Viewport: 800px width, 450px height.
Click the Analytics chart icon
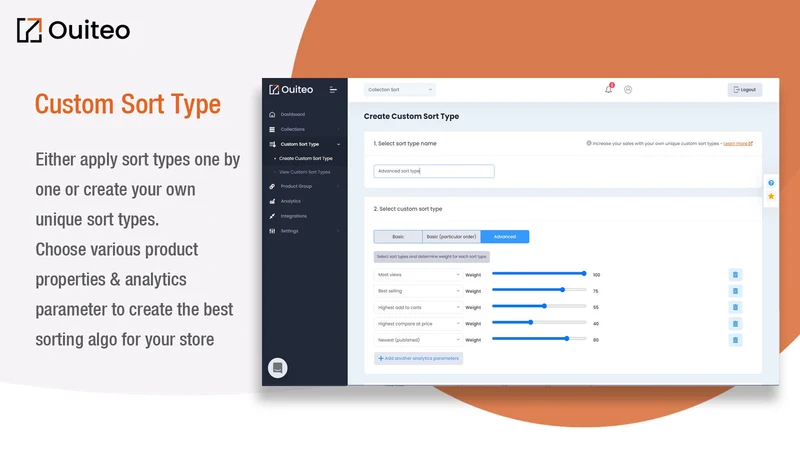(x=272, y=201)
